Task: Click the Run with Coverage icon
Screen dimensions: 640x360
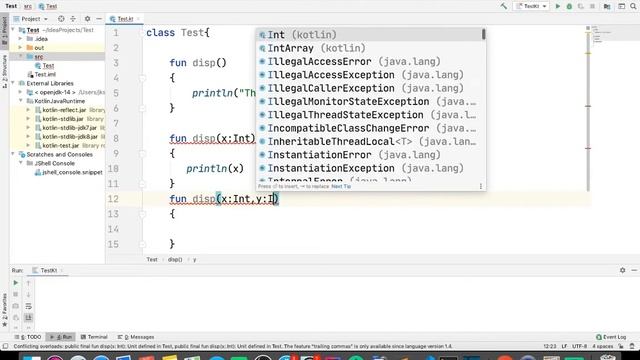Action: click(x=580, y=6)
